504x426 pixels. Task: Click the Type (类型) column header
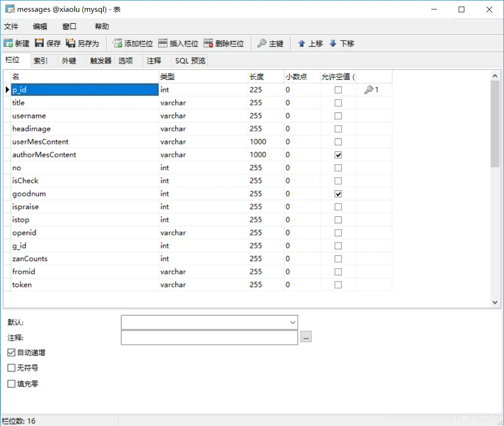click(x=204, y=77)
